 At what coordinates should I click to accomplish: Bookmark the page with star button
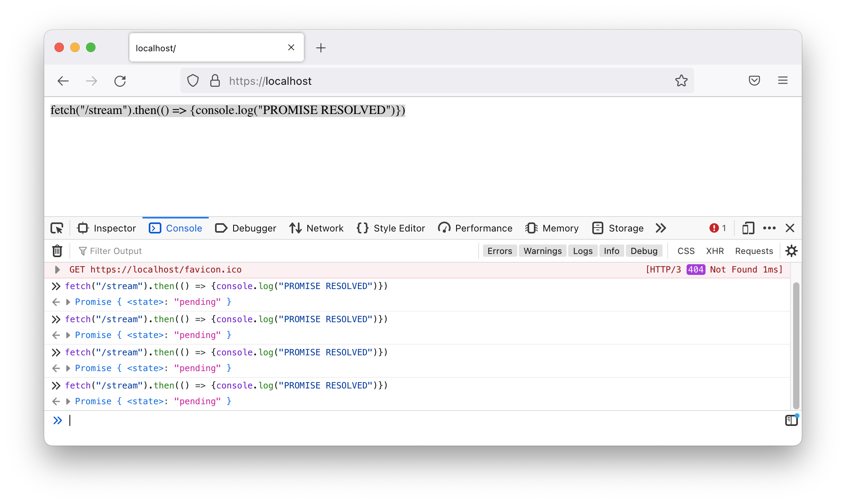pyautogui.click(x=681, y=81)
